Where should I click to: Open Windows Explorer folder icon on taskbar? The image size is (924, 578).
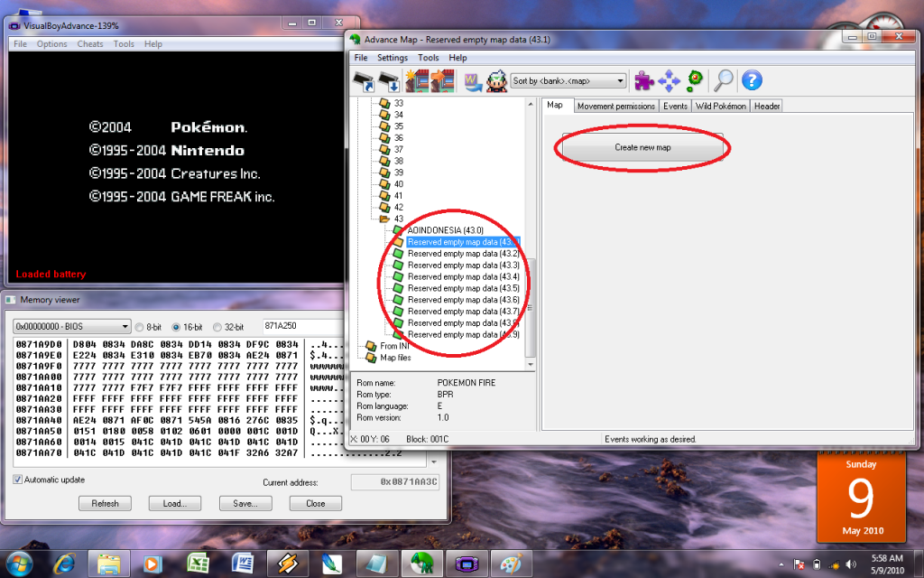coord(109,564)
